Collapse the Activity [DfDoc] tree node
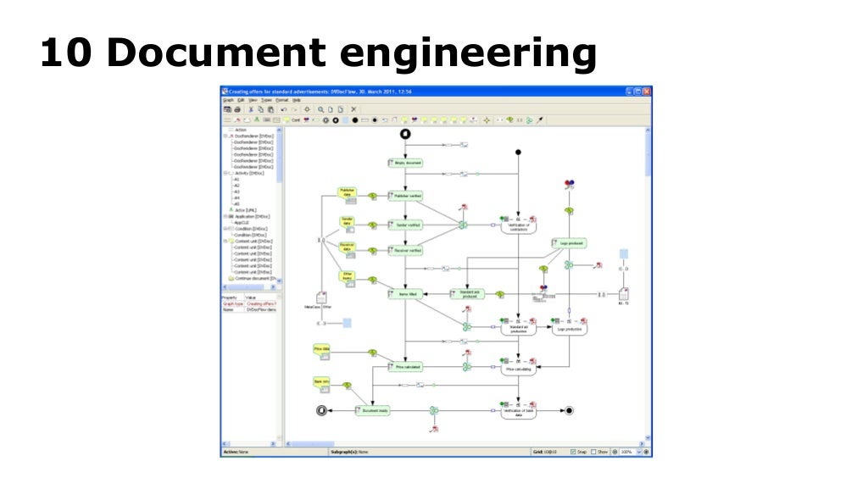The width and height of the screenshot is (868, 489). coord(225,173)
